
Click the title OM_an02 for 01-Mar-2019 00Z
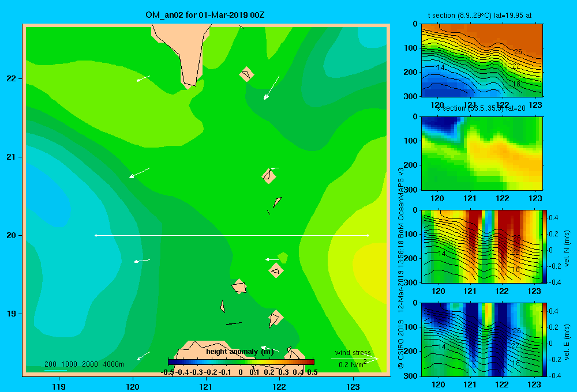[x=205, y=15]
